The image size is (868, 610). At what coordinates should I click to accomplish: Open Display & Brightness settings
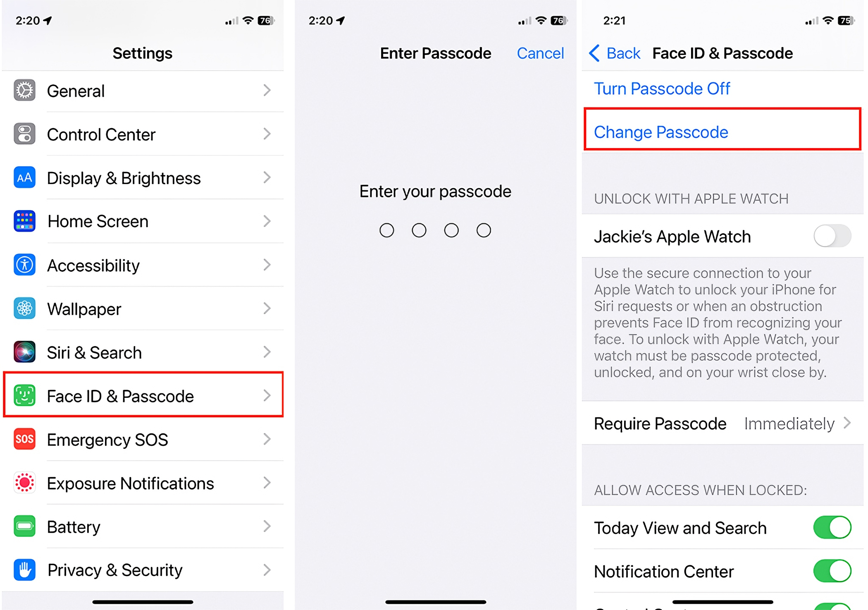pyautogui.click(x=141, y=177)
